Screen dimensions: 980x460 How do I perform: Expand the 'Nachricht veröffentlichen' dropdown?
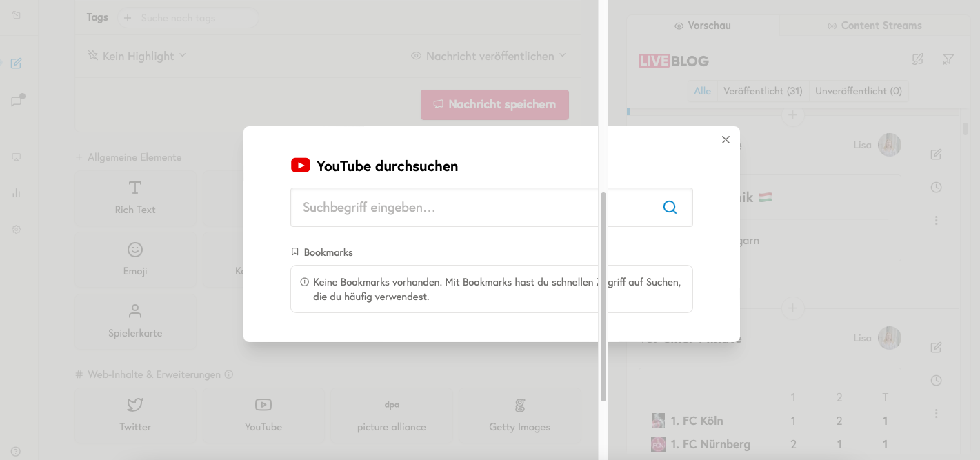pos(489,56)
